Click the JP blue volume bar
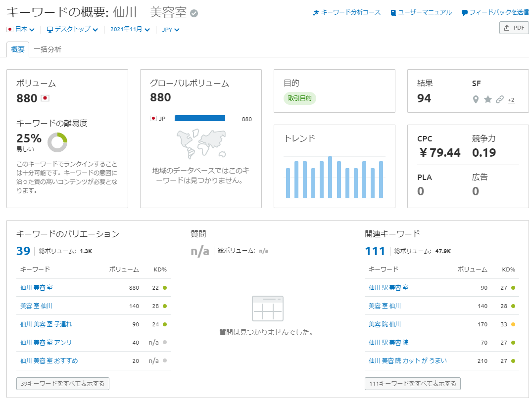 tap(200, 118)
